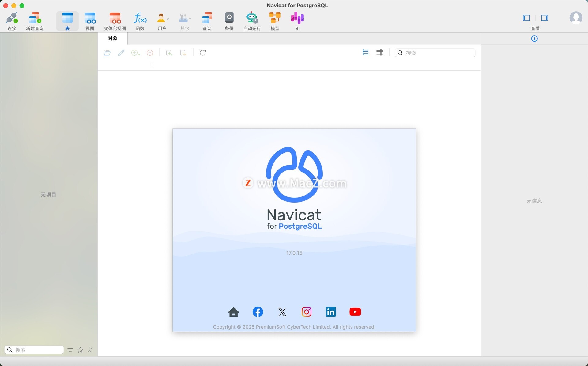Switch to detail grid view mode

(x=380, y=52)
